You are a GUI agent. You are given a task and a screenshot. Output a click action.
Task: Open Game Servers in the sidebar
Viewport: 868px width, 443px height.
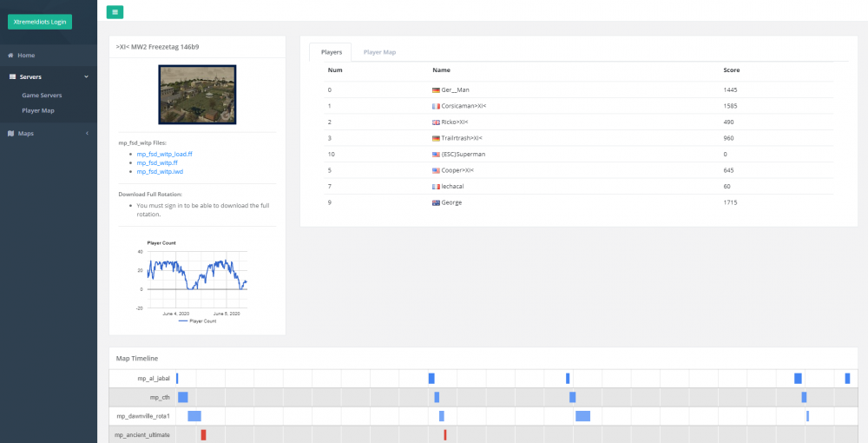coord(42,95)
